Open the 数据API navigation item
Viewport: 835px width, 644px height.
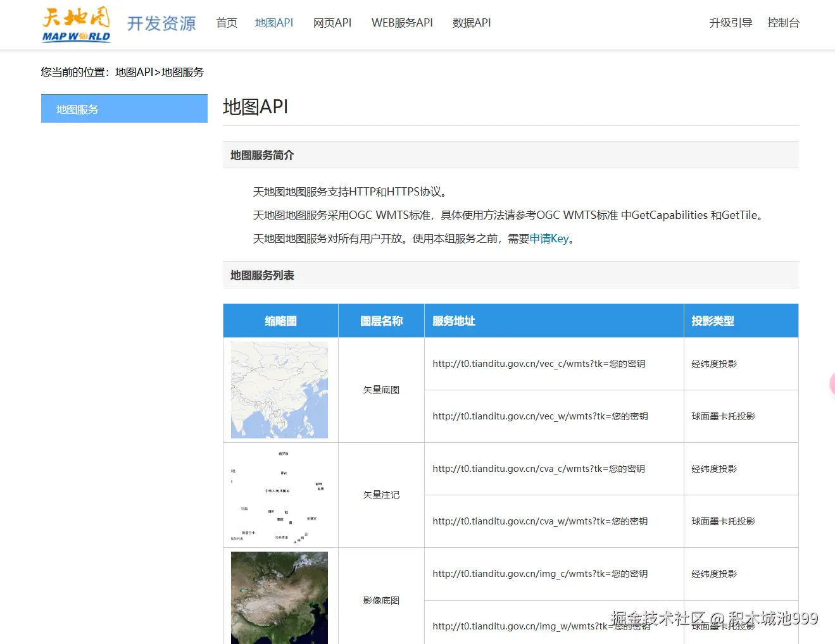coord(472,23)
